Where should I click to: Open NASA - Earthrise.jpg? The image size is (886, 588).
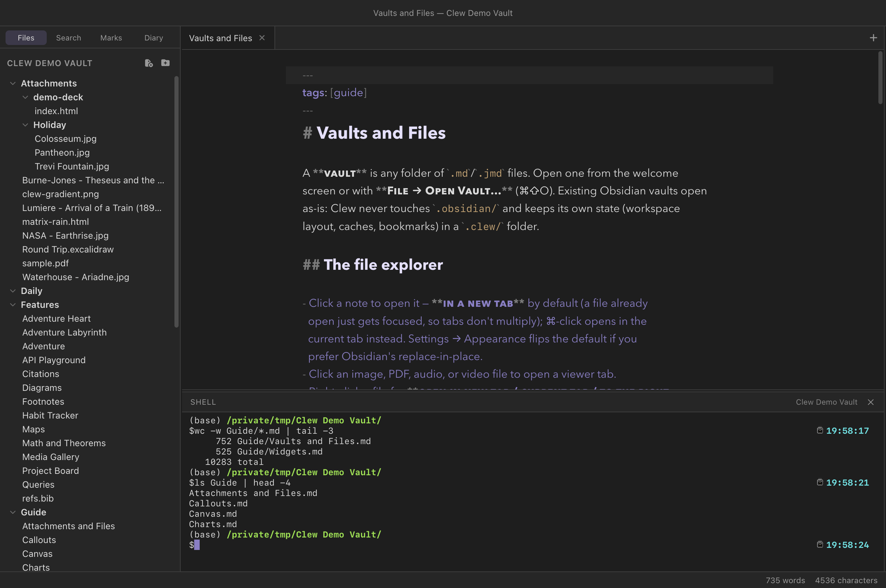(x=65, y=236)
